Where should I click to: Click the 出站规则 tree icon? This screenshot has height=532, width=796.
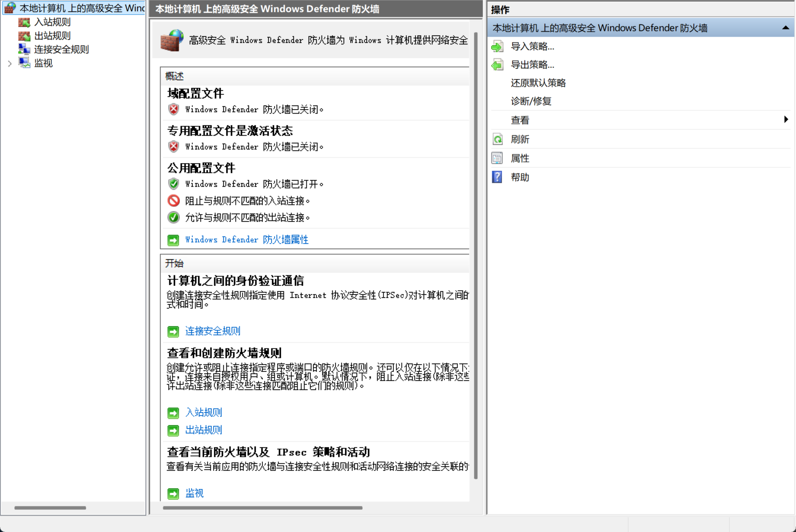click(x=24, y=36)
